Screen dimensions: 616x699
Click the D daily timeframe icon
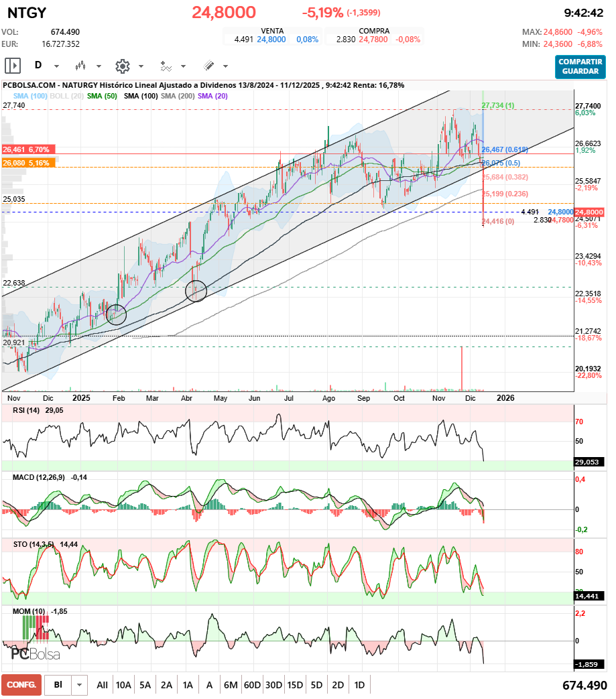(38, 66)
